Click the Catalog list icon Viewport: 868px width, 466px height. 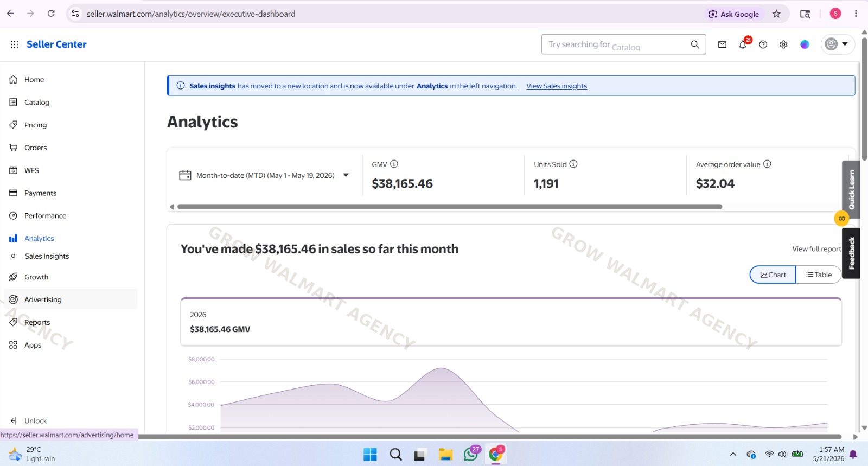(x=14, y=103)
